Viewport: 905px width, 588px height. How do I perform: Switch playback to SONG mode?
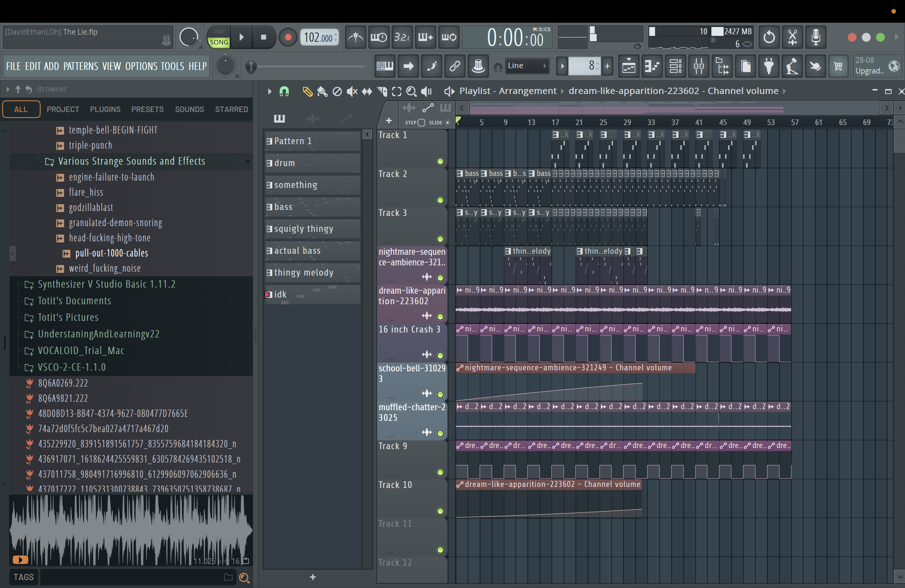[219, 42]
